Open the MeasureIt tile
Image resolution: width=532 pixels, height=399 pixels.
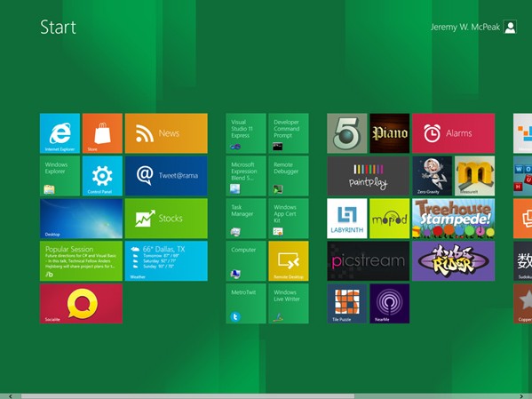click(474, 176)
